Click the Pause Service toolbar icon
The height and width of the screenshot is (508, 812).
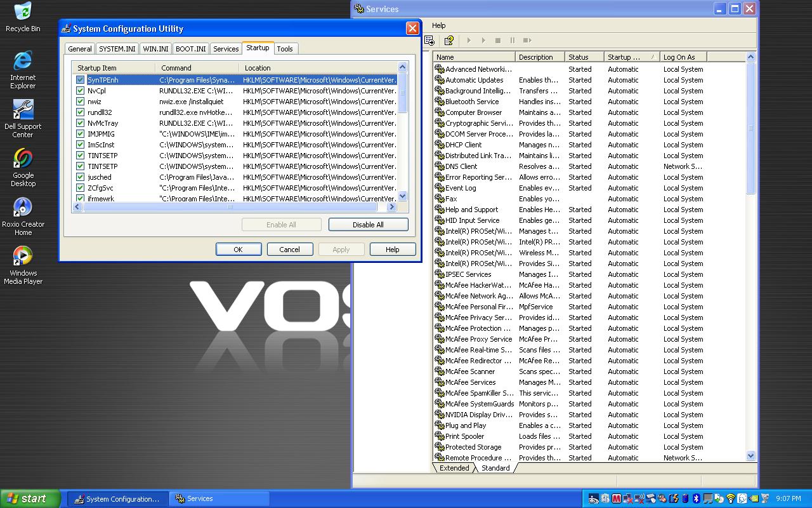tap(513, 41)
